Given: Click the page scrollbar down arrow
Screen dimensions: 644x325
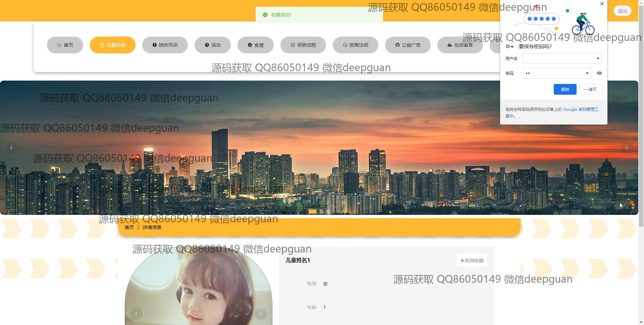Looking at the screenshot, I should tap(641, 322).
